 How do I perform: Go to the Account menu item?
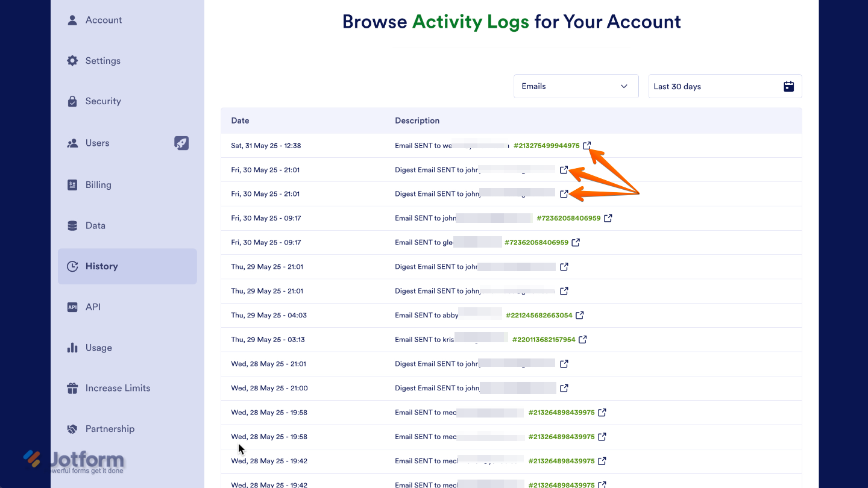click(104, 20)
